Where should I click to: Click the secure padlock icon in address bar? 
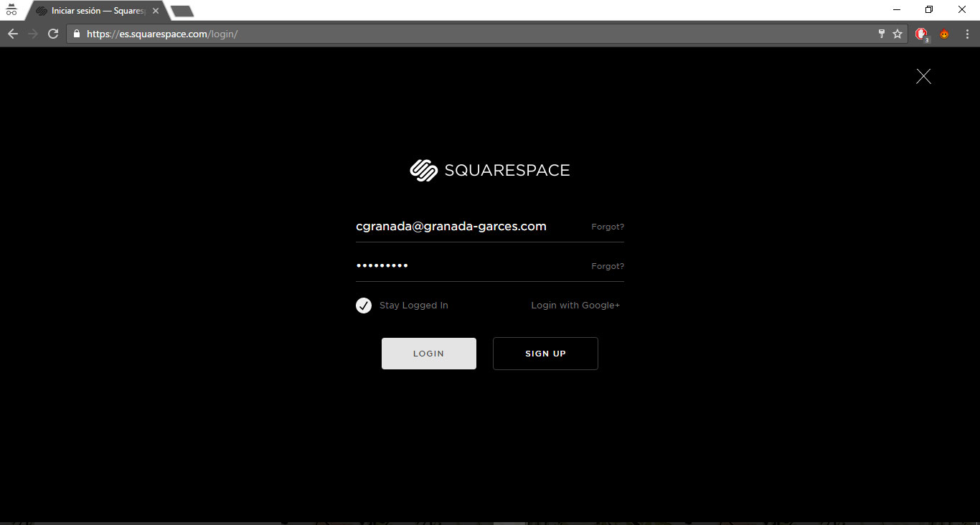pos(77,34)
